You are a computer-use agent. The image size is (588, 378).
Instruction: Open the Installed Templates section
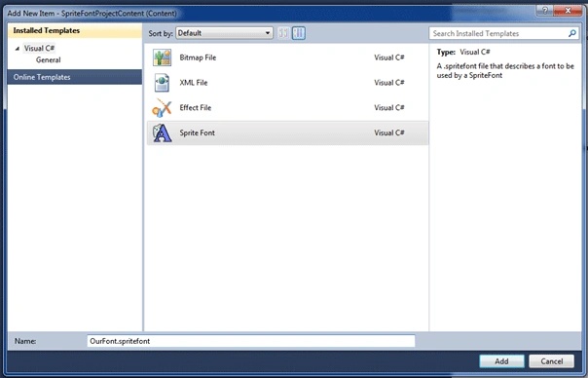click(75, 30)
